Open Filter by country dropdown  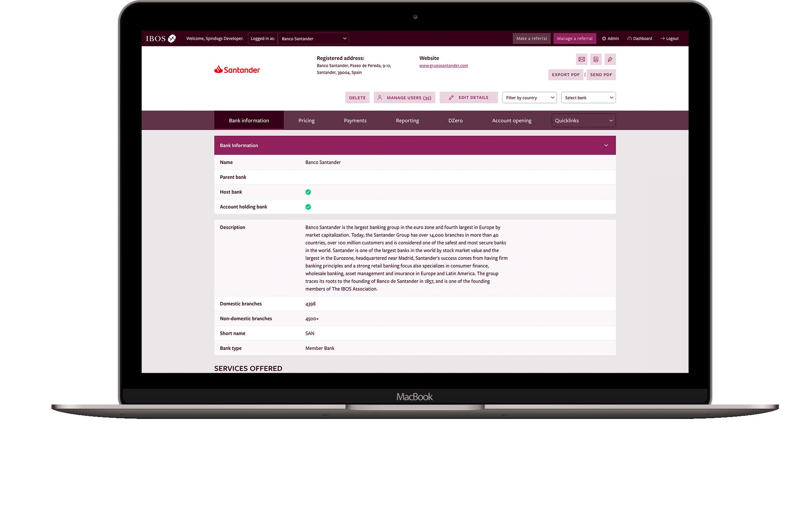529,98
